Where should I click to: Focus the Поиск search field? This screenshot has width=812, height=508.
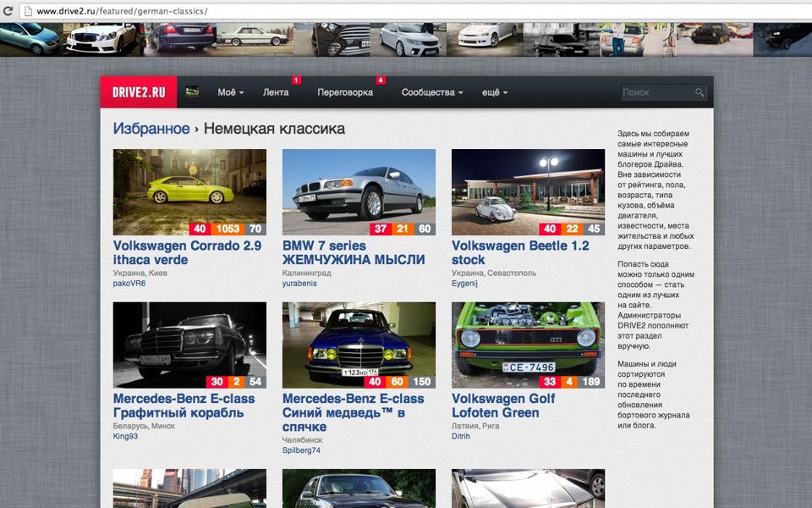pos(664,92)
